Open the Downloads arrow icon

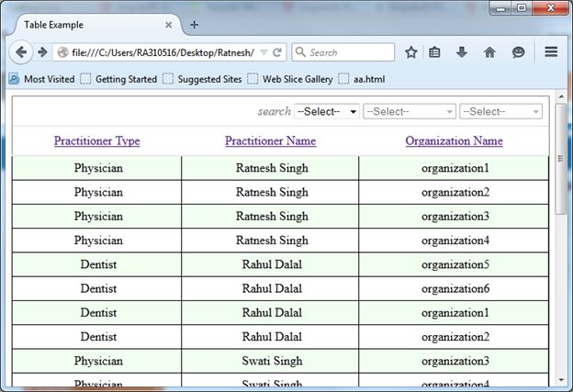[x=462, y=52]
